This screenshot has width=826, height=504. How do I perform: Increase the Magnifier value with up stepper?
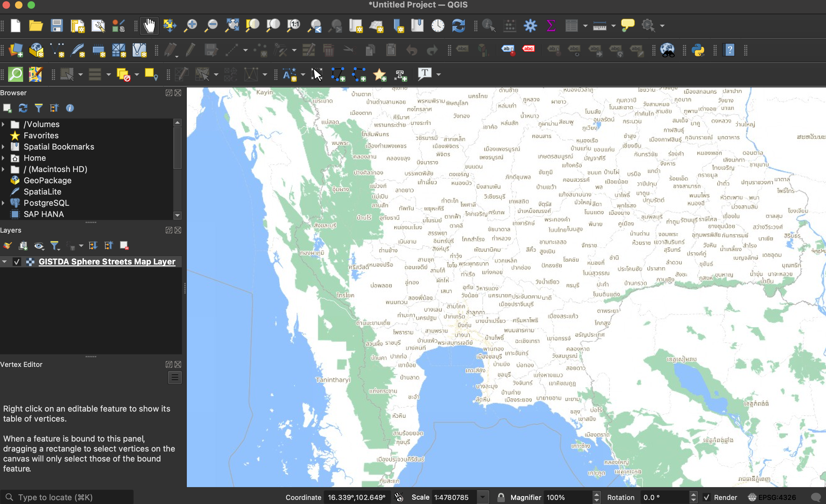coord(596,494)
